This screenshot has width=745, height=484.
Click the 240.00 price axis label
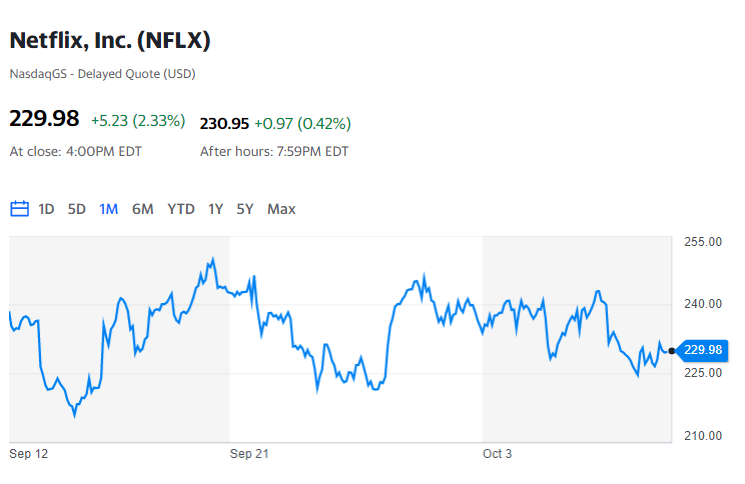coord(703,304)
